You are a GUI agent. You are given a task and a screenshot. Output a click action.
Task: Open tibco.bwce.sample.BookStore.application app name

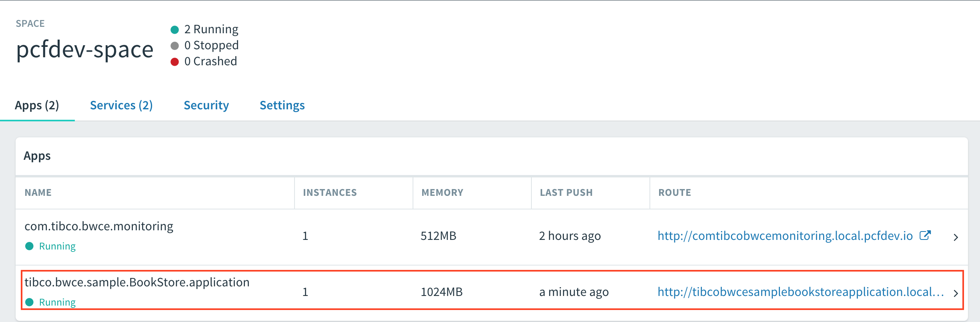tap(137, 282)
